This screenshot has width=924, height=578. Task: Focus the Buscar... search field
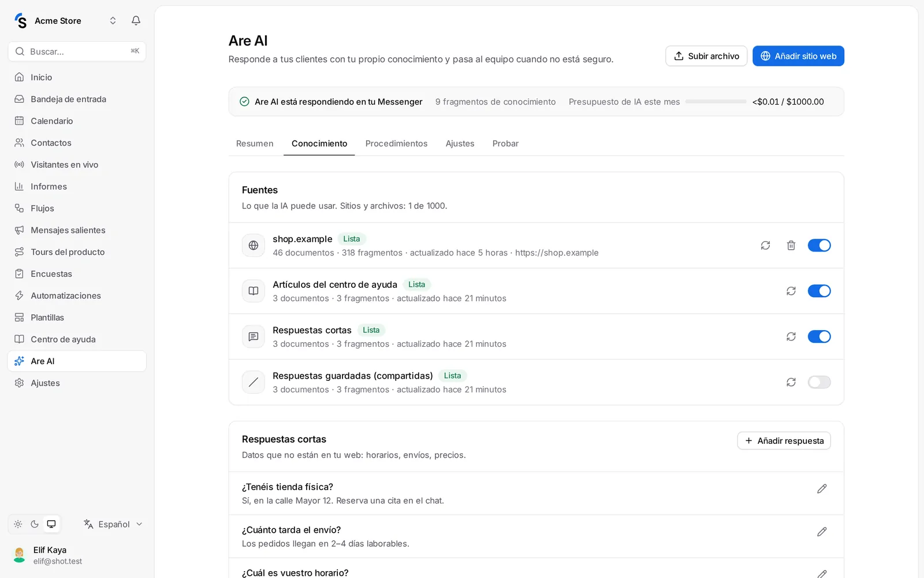tap(77, 51)
